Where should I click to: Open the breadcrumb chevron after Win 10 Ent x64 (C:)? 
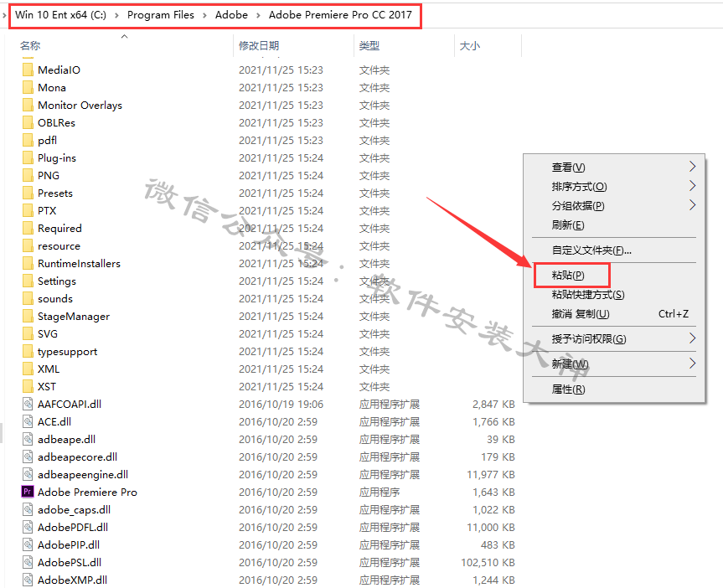116,15
